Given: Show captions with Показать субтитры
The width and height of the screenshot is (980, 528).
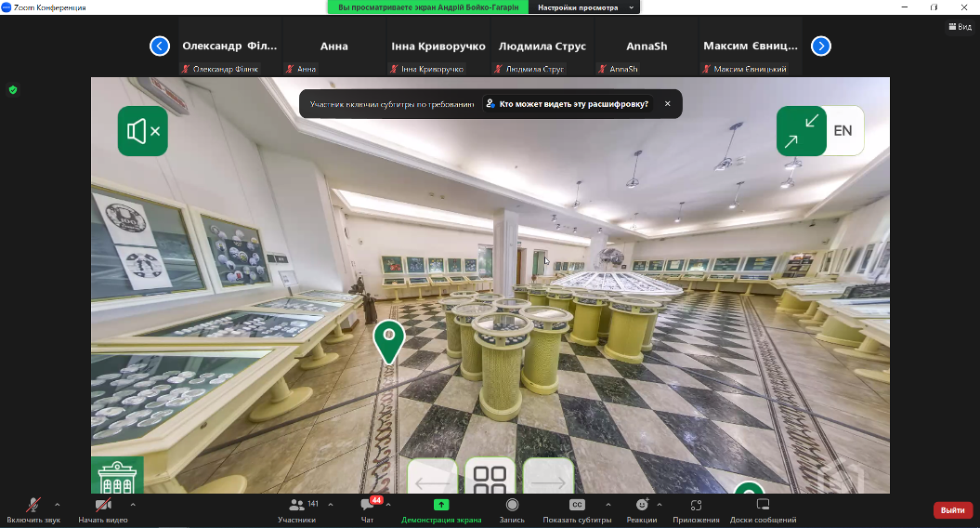Looking at the screenshot, I should [x=577, y=510].
